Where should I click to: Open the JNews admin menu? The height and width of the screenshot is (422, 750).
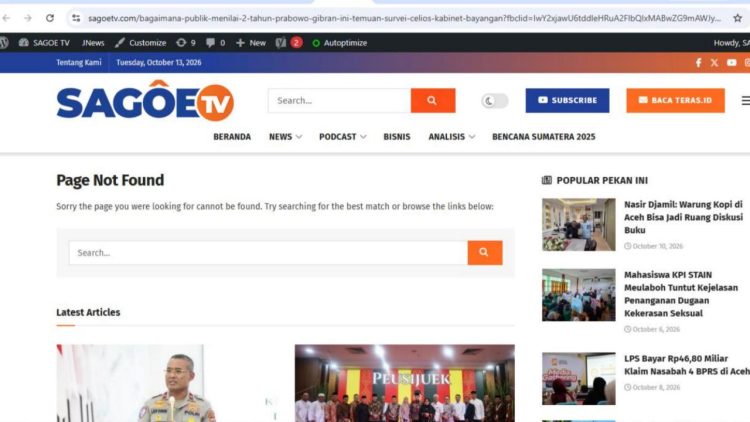93,43
